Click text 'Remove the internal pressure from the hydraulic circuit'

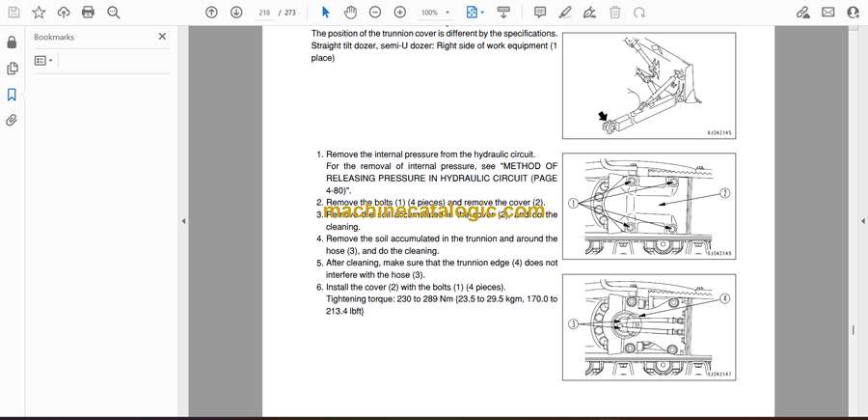(x=431, y=154)
